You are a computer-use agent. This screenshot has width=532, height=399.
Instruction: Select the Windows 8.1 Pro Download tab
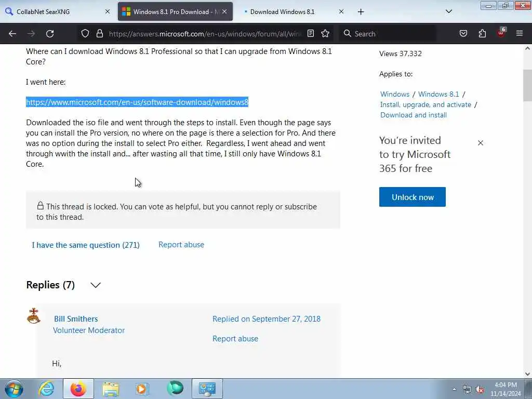175,11
